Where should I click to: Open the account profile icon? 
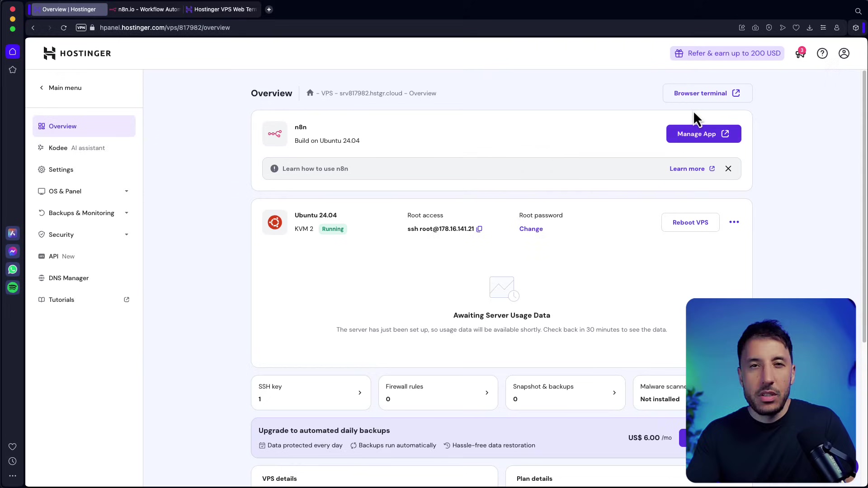844,53
